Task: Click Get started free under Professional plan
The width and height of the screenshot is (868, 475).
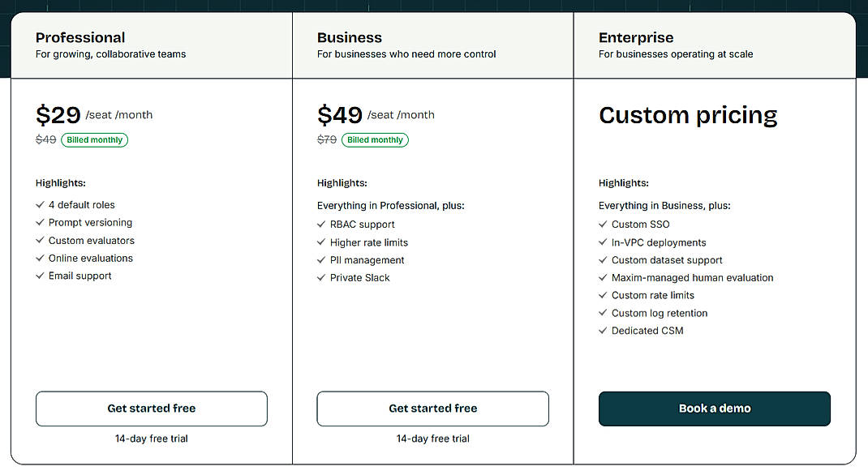Action: pos(151,409)
